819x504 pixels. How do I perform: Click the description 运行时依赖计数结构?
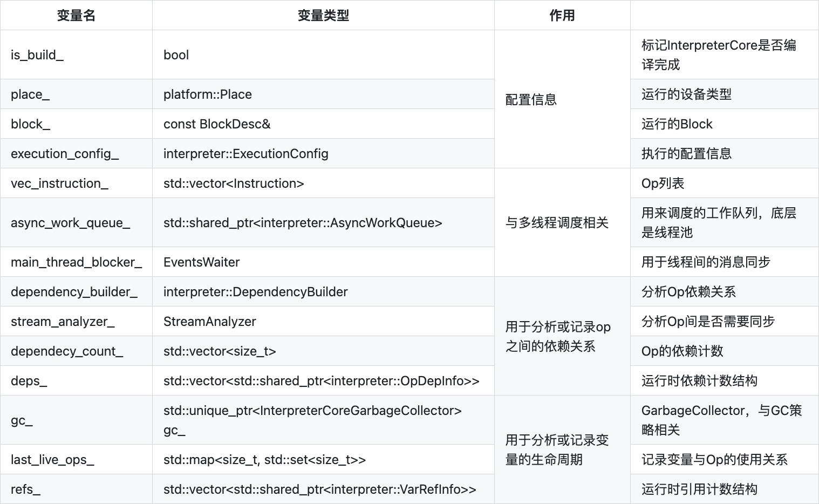[725, 380]
